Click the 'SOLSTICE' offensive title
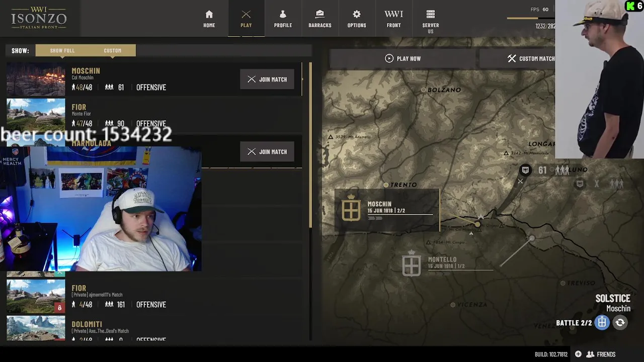Image resolution: width=644 pixels, height=362 pixels. (613, 299)
